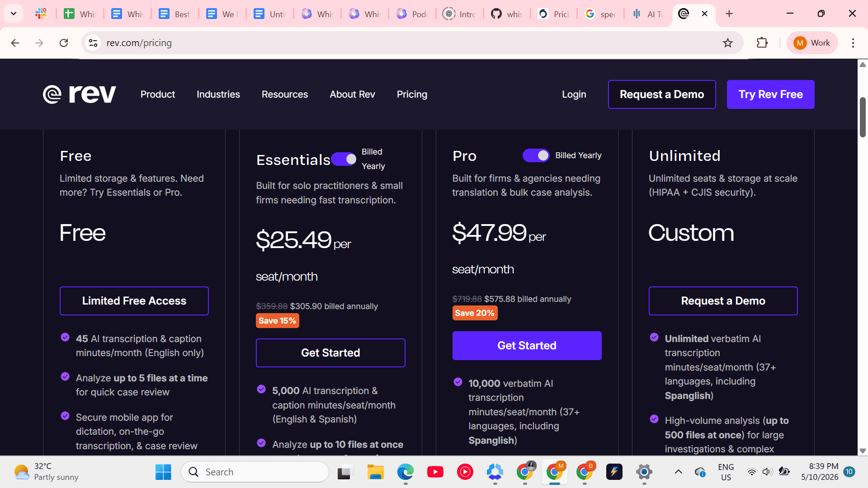Click Request a Demo in the header
Image resolution: width=868 pixels, height=488 pixels.
tap(662, 94)
